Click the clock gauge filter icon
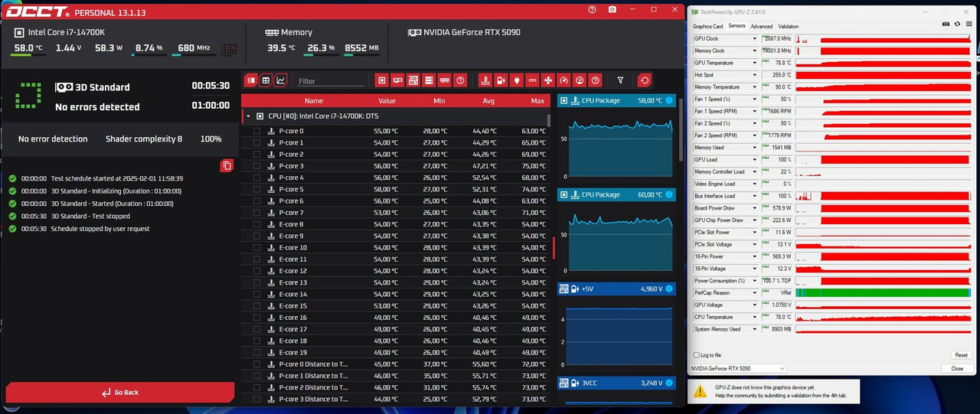This screenshot has height=414, width=980. click(563, 80)
